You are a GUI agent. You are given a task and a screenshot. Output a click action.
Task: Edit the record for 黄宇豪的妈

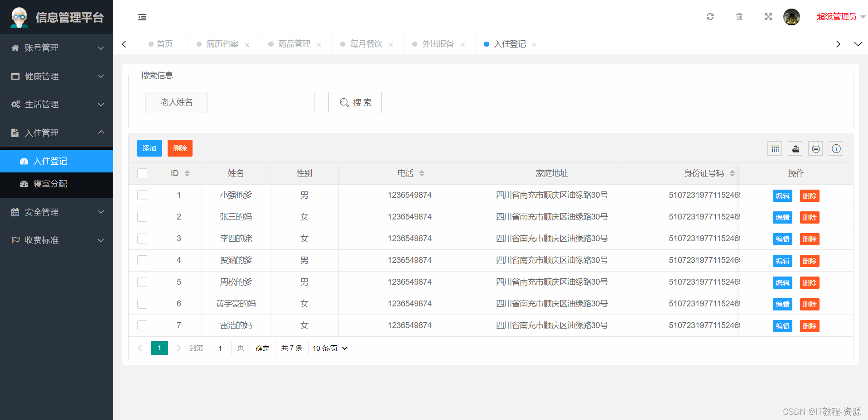[782, 304]
